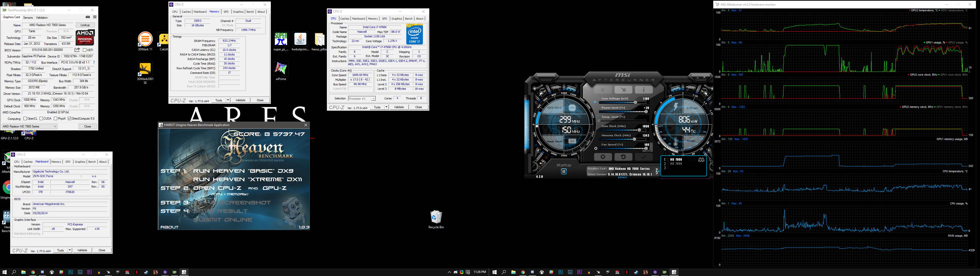This screenshot has height=276, width=980.
Task: Expand hidden system tray icons chevron
Action: 449,272
